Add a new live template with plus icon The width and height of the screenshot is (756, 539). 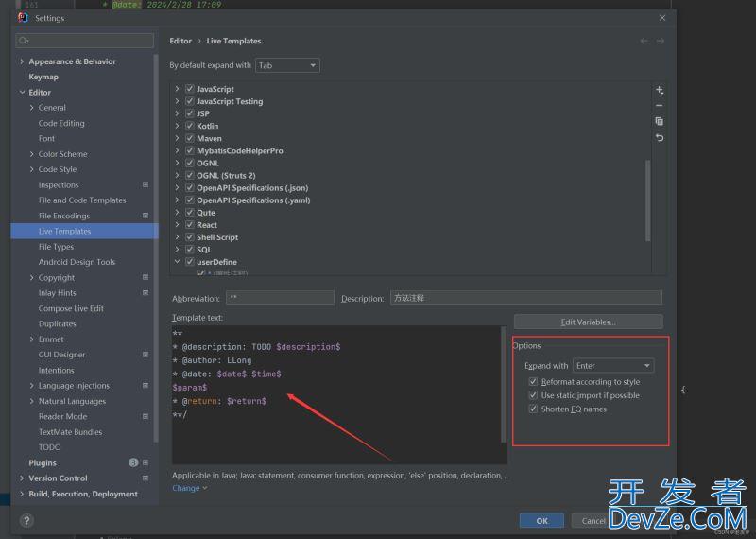tap(660, 90)
